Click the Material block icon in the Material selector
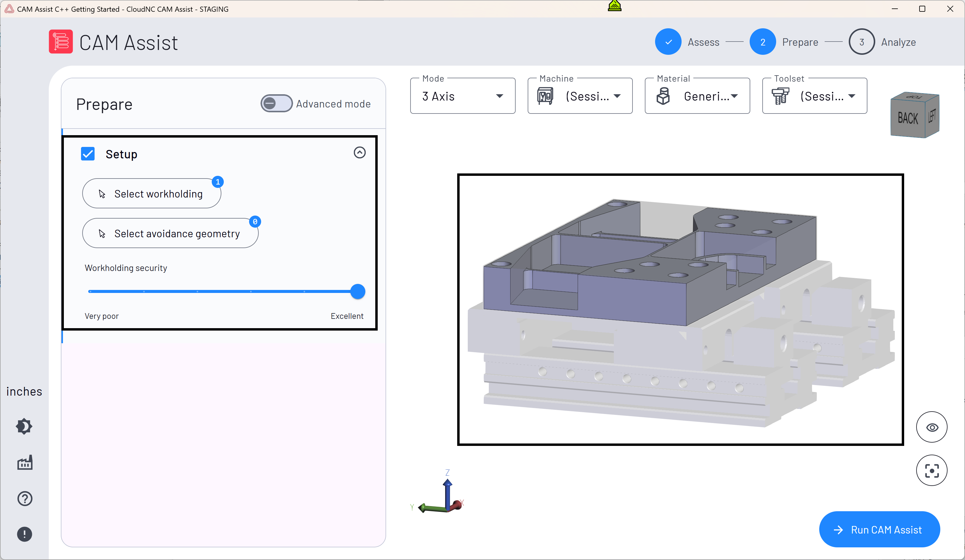Image resolution: width=965 pixels, height=560 pixels. point(663,96)
